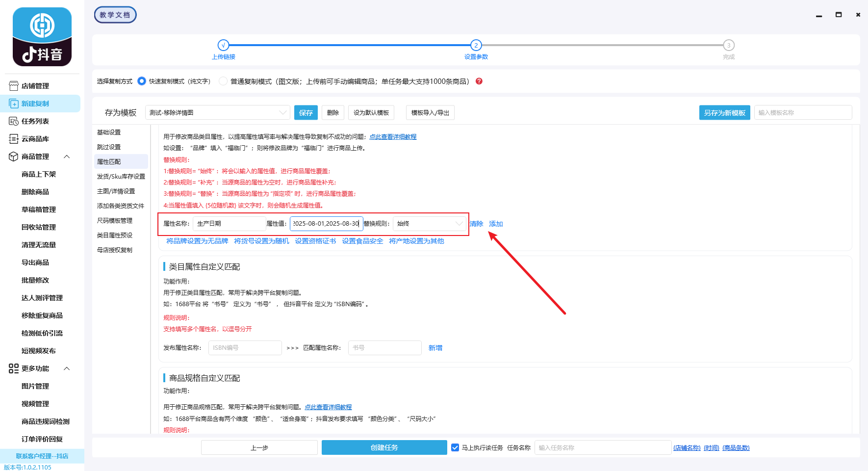Click the 商品管理 box icon
Viewport: 868px width, 471px height.
pos(14,157)
